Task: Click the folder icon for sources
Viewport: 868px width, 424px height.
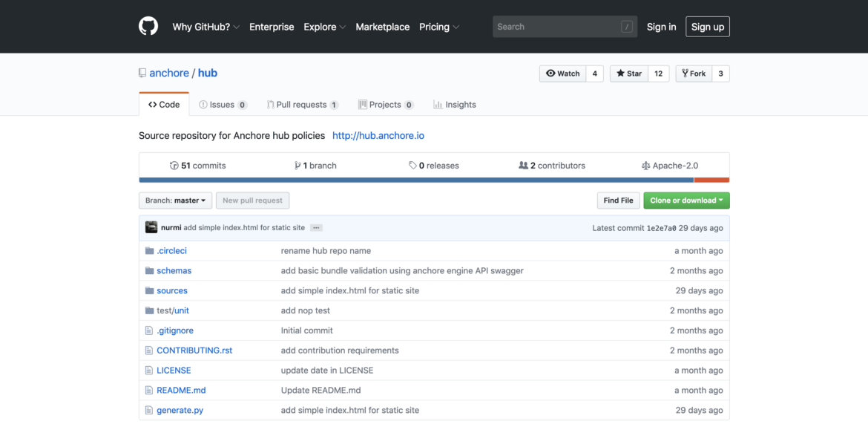Action: point(149,290)
